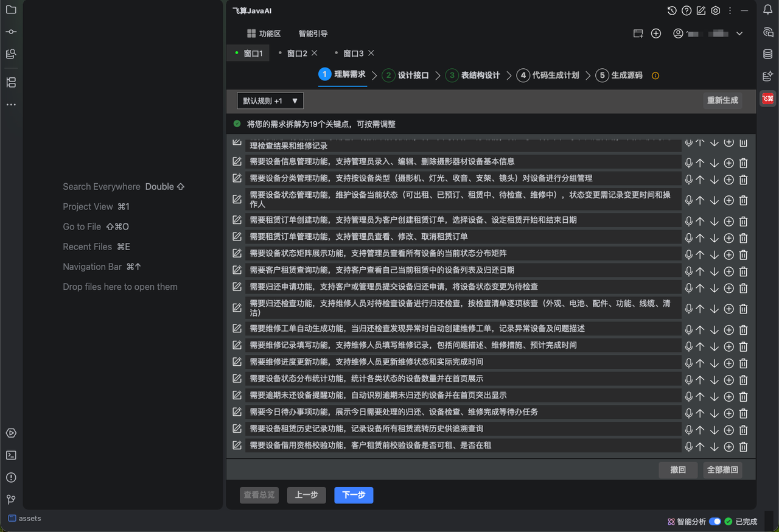Viewport: 779px width, 532px height.
Task: Click the user avatar icon
Action: click(678, 33)
